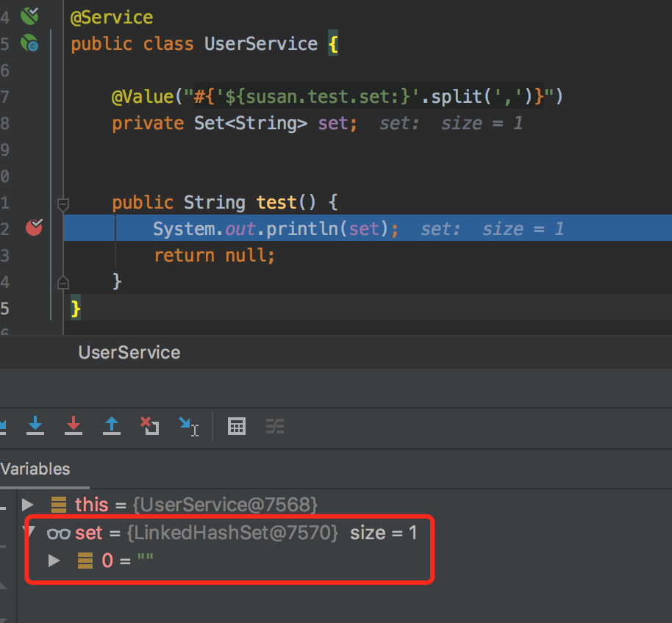Click the 'return null;' line in the editor
This screenshot has height=623, width=672.
tap(214, 256)
